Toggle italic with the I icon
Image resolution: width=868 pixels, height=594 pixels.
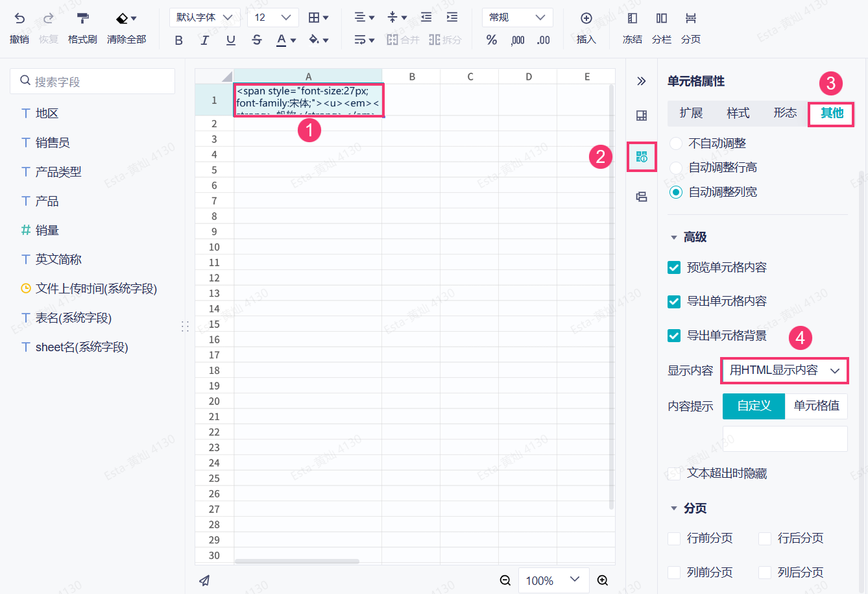[205, 40]
